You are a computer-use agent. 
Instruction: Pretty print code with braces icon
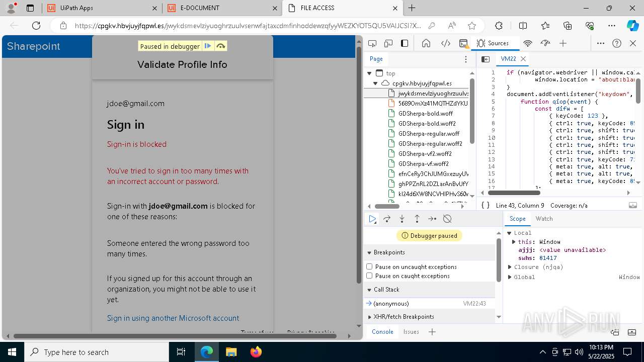tap(486, 205)
